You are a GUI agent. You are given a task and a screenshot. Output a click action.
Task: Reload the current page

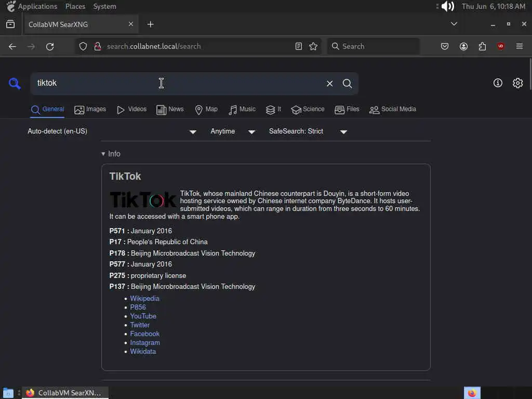click(x=50, y=46)
